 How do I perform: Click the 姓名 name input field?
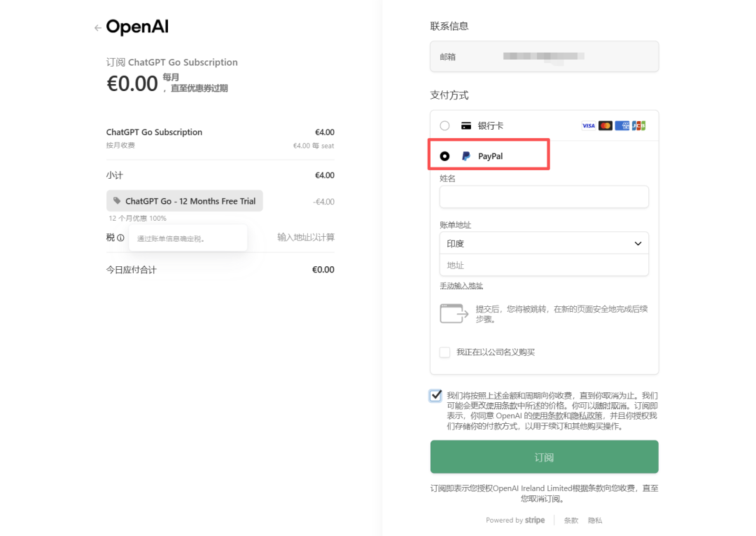pos(544,197)
